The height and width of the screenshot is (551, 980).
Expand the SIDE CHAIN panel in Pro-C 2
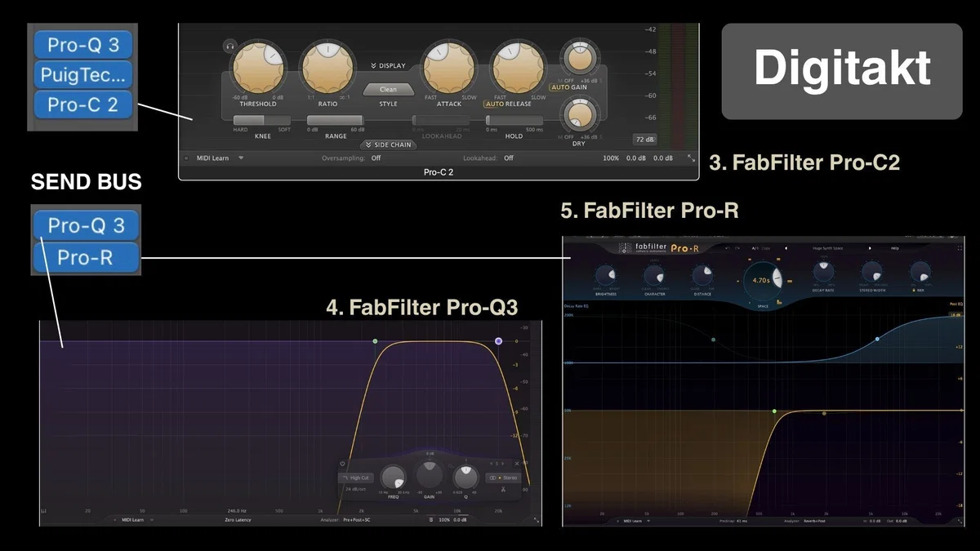[388, 144]
